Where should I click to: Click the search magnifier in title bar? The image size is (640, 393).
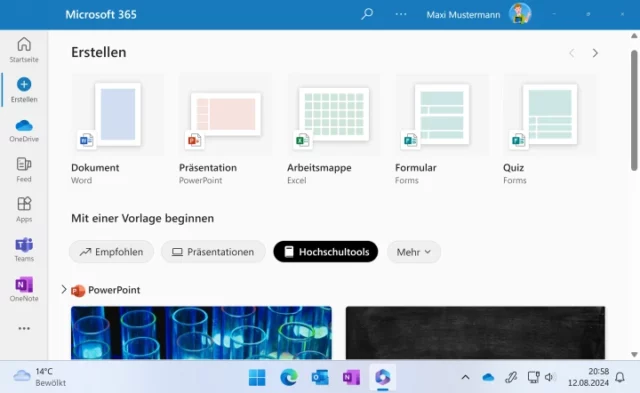367,14
